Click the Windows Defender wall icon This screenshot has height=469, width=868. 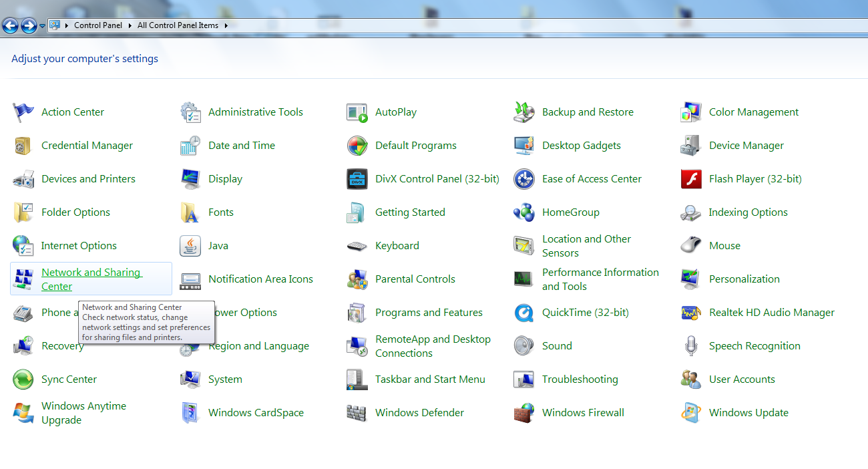pyautogui.click(x=357, y=413)
